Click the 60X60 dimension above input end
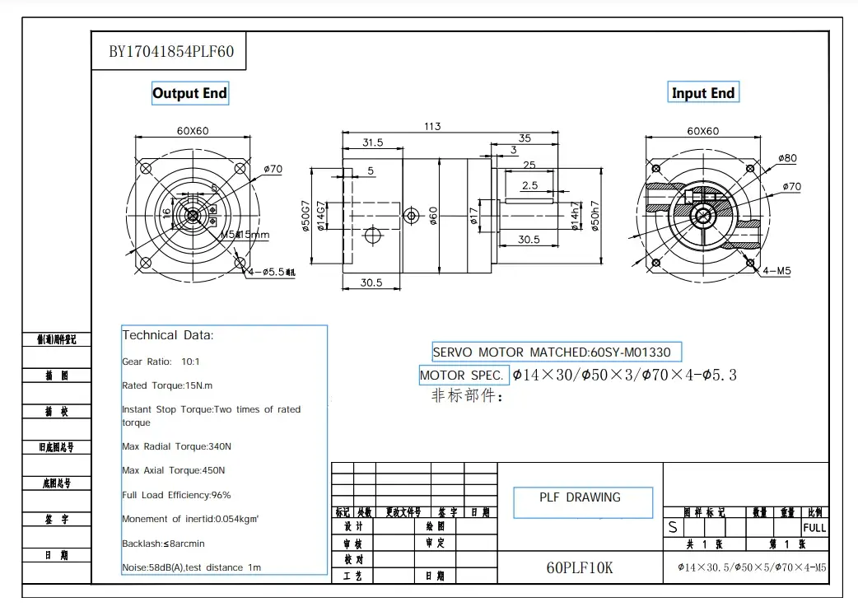Viewport: 858px width, 616px height. 703,131
